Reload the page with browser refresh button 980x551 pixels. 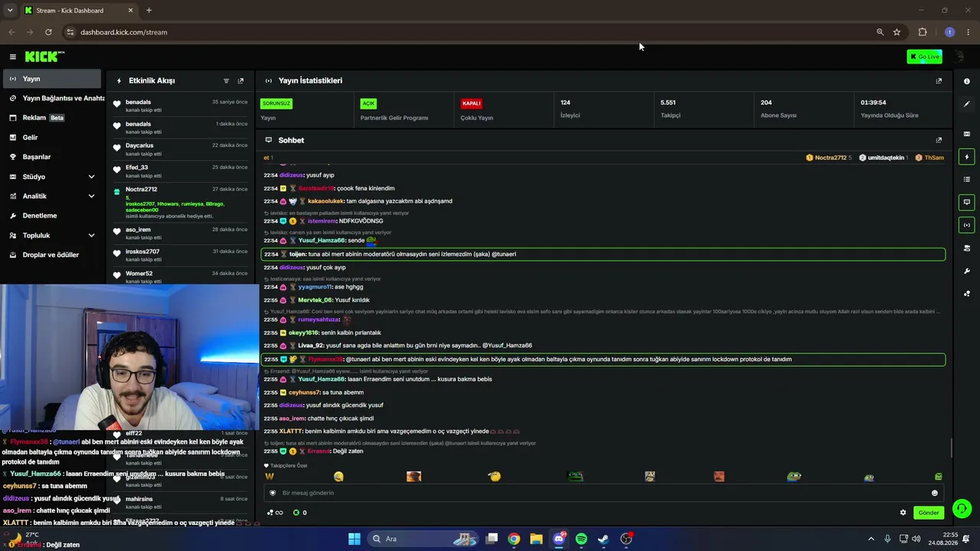(x=48, y=32)
